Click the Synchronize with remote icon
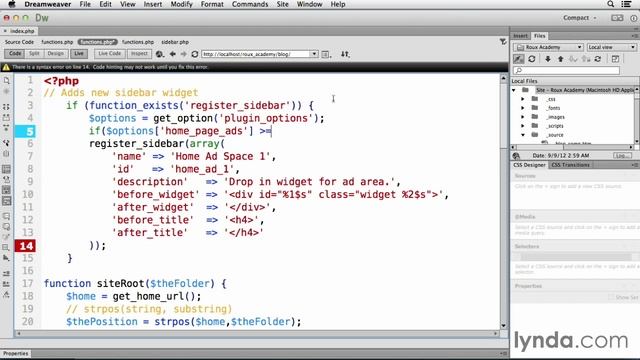 598,59
